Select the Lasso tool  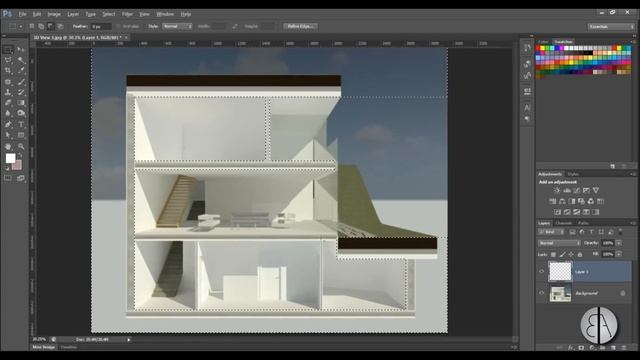(x=8, y=60)
